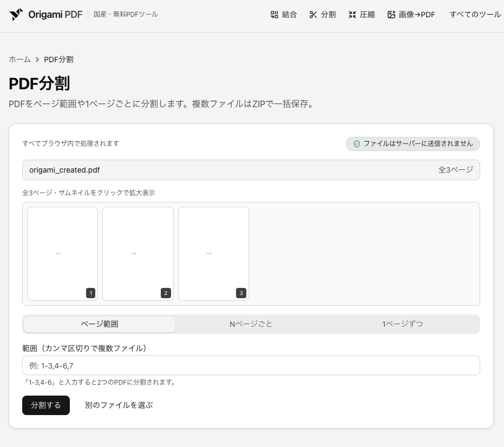Click the Origami PDF crane logo icon
The width and height of the screenshot is (504, 447).
click(16, 15)
